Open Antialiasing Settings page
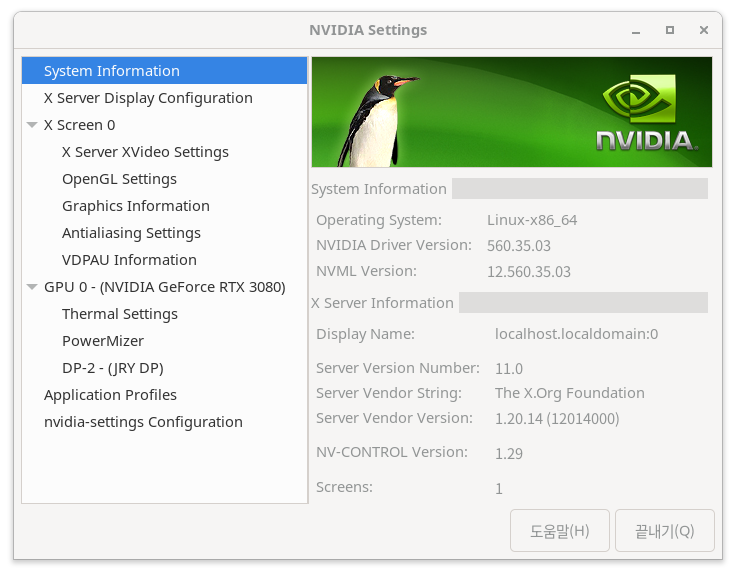This screenshot has width=736, height=576. click(x=131, y=233)
